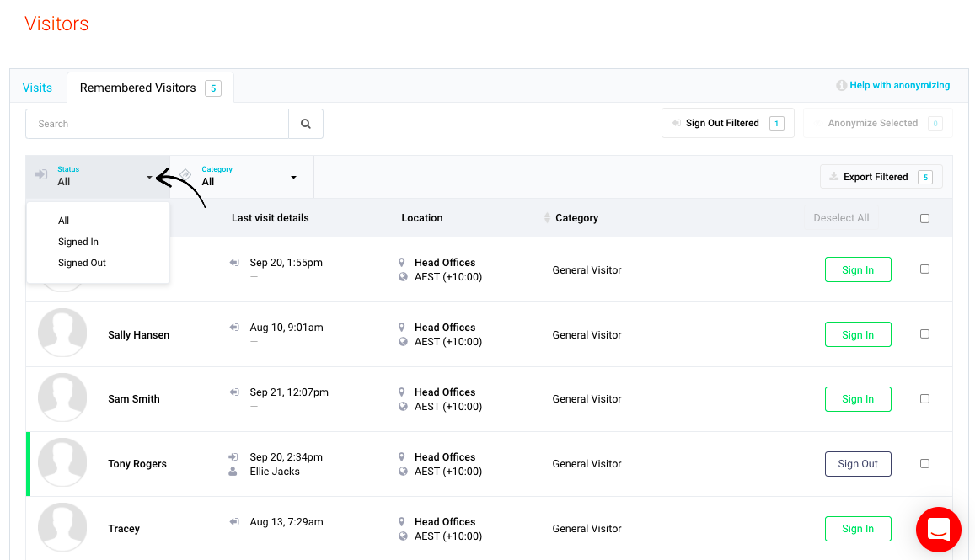Click Tony Rogers' avatar picture
Viewport: 975px width, 560px height.
tap(62, 461)
